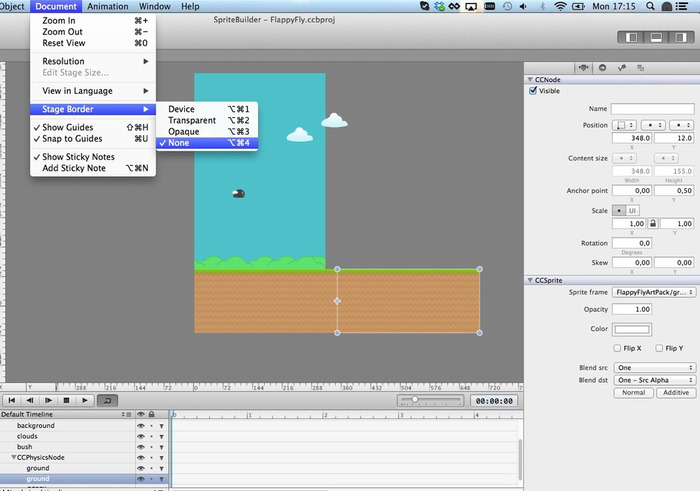The width and height of the screenshot is (700, 491).
Task: Toggle Show Guides menu item
Action: (93, 127)
